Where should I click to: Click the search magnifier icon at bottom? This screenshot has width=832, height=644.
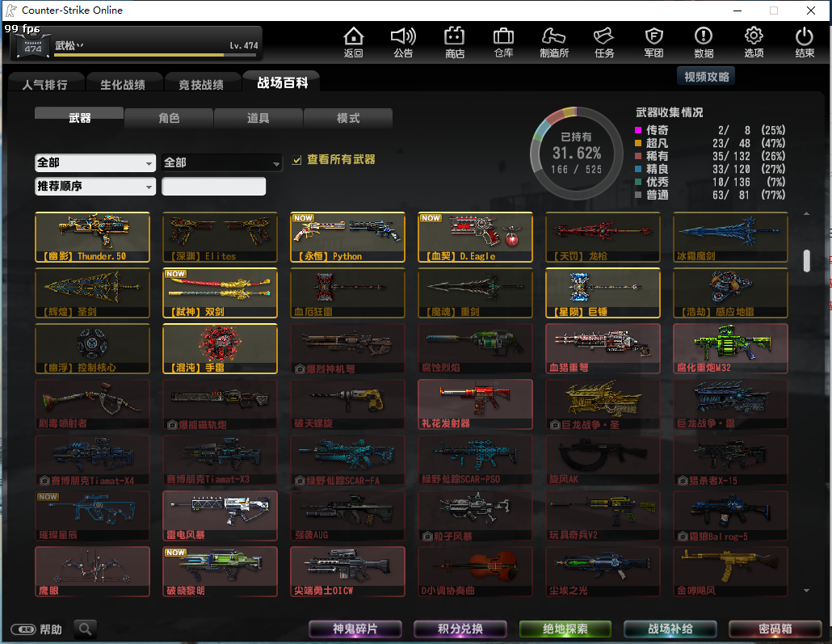point(85,629)
